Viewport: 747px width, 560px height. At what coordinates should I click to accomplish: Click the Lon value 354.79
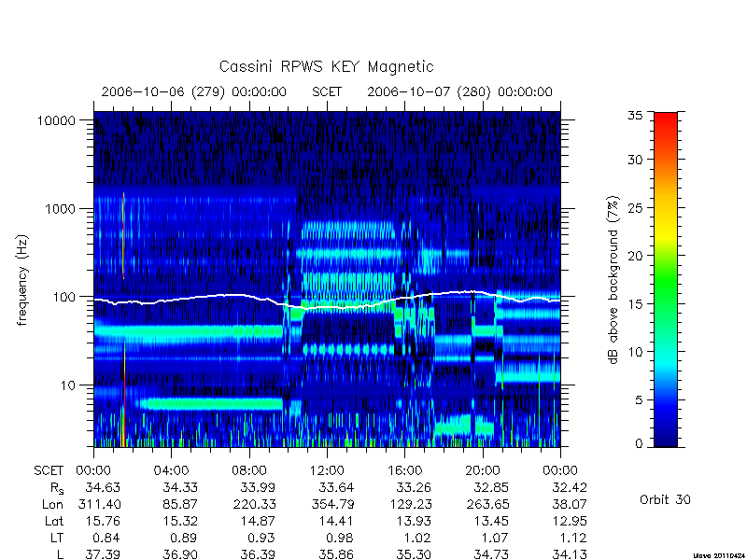point(332,504)
